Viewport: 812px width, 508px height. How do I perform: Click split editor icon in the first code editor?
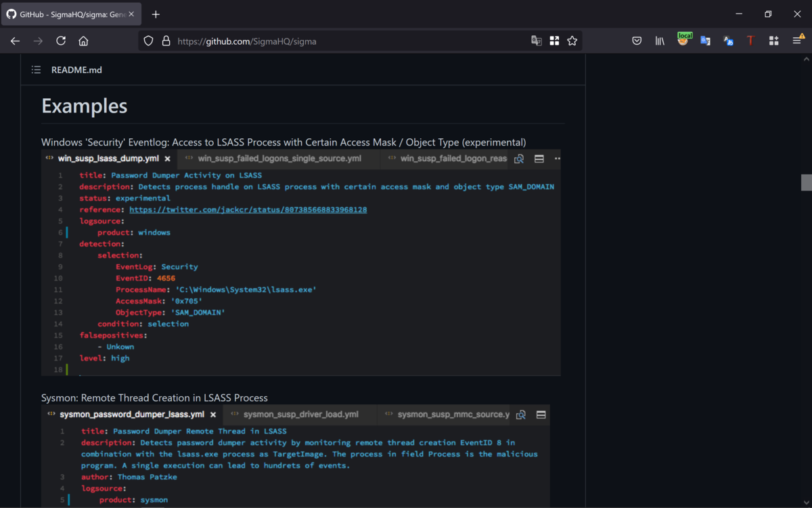[x=539, y=159]
